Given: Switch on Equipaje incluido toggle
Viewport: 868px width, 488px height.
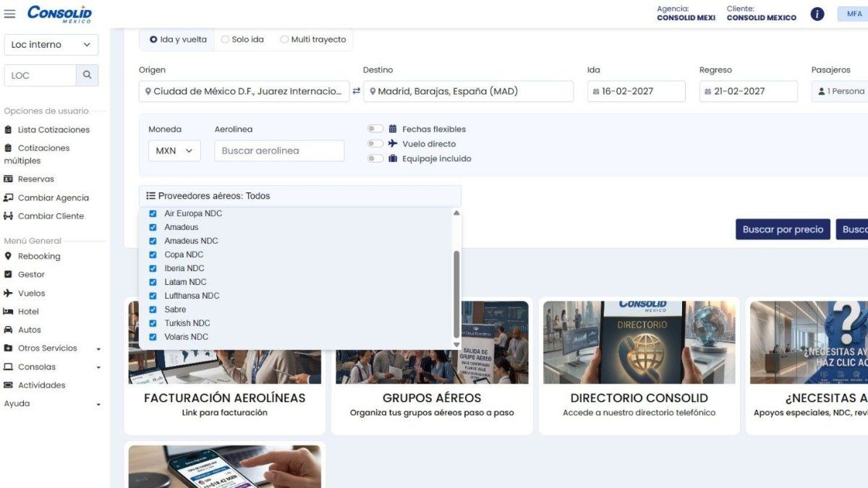Looking at the screenshot, I should 375,158.
